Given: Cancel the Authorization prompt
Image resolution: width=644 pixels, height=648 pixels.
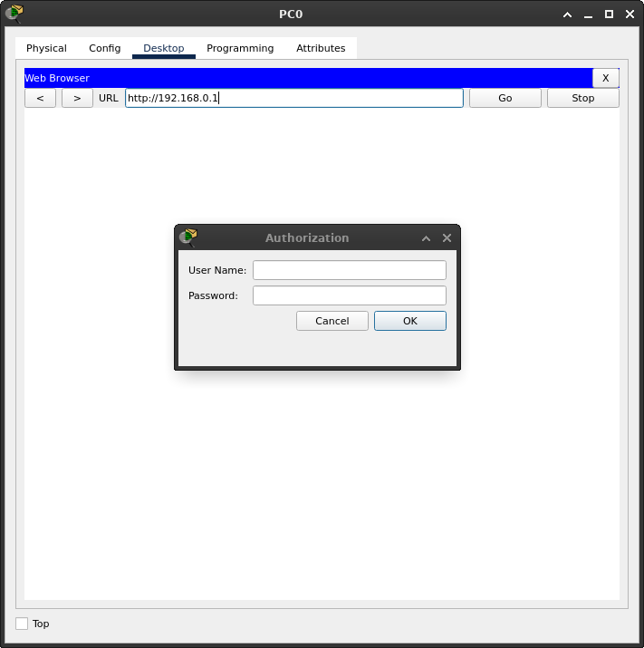Looking at the screenshot, I should point(332,321).
